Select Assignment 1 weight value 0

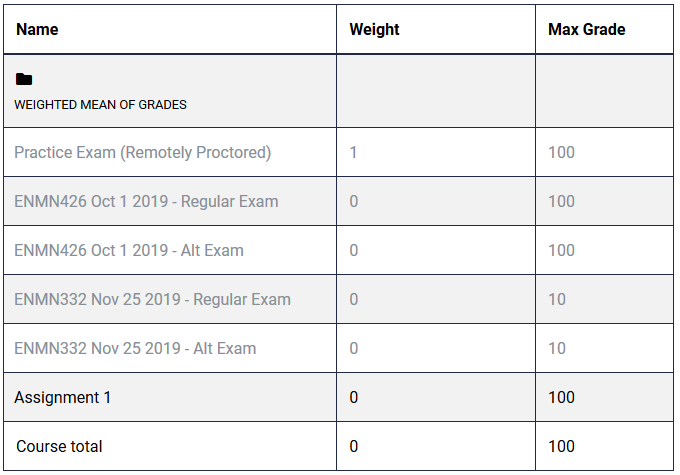coord(354,397)
